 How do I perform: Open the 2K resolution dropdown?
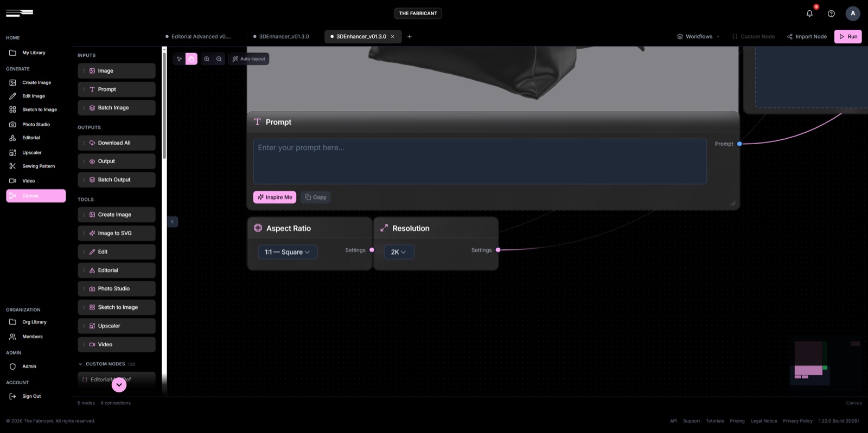399,252
